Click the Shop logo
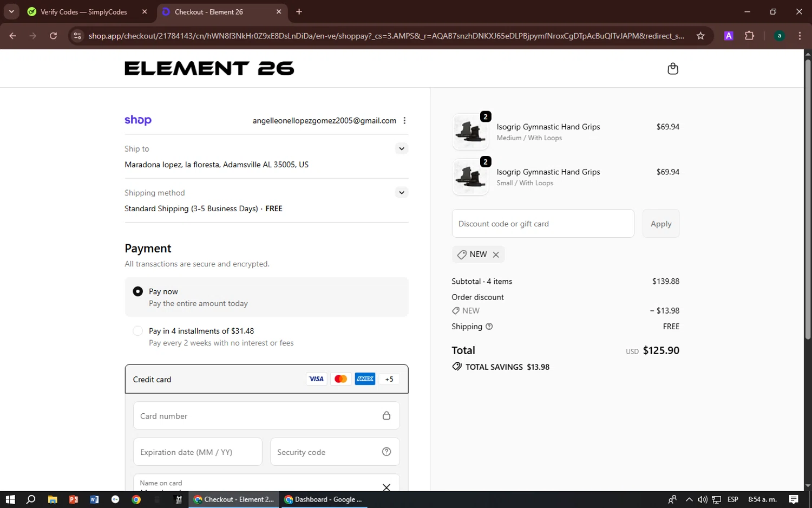Image resolution: width=812 pixels, height=508 pixels. point(138,120)
